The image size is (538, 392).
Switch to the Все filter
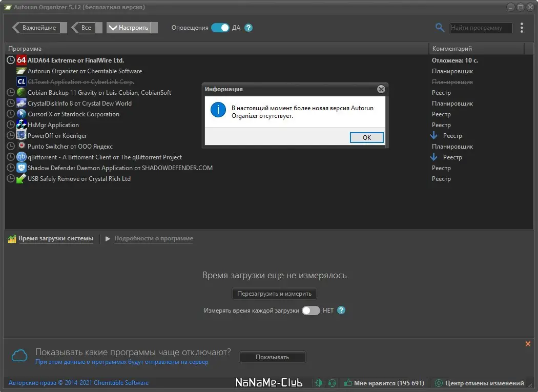(87, 28)
